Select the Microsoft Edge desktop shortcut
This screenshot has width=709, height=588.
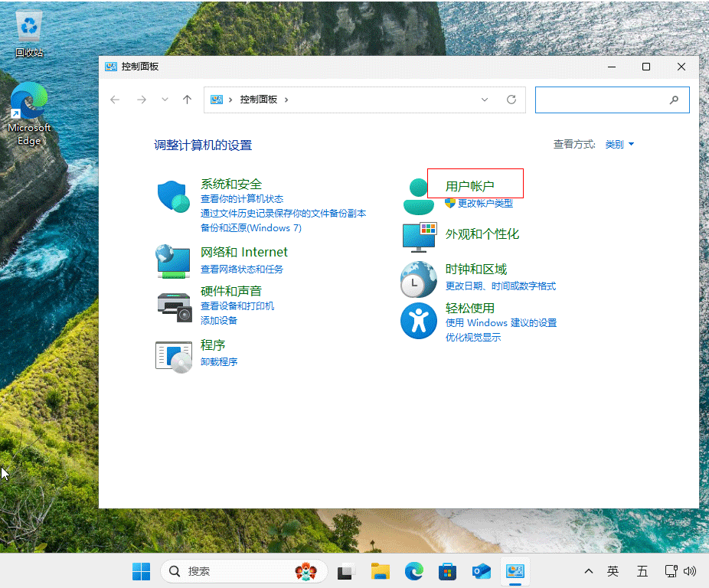[29, 113]
